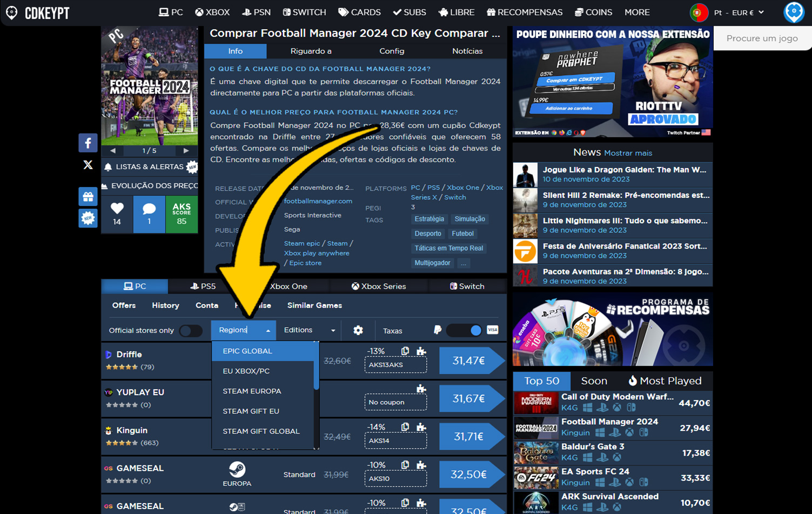Open the History offers tab
812x514 pixels.
tap(165, 305)
